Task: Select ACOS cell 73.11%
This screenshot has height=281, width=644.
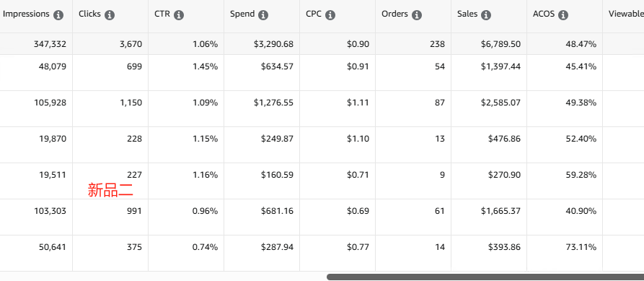Action: [581, 247]
